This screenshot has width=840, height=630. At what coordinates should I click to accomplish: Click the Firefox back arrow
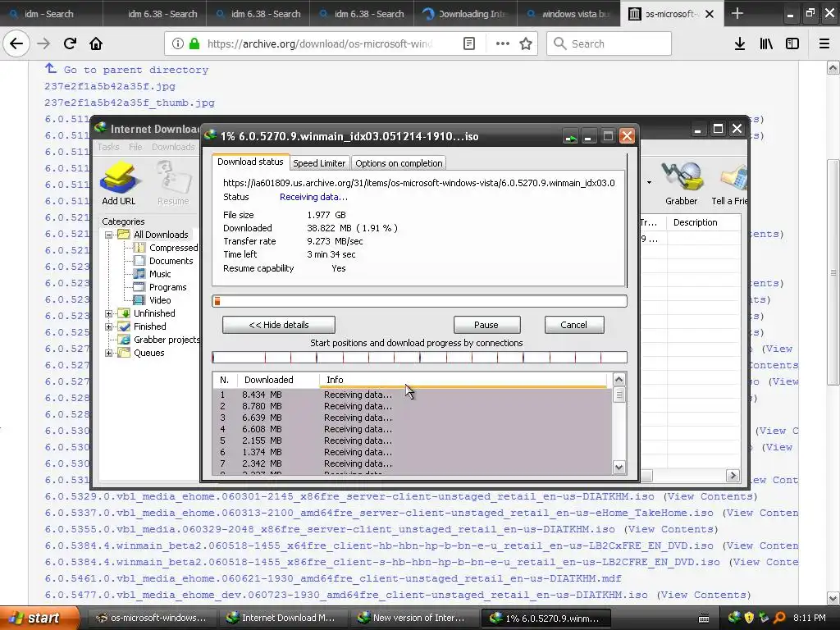(x=16, y=44)
